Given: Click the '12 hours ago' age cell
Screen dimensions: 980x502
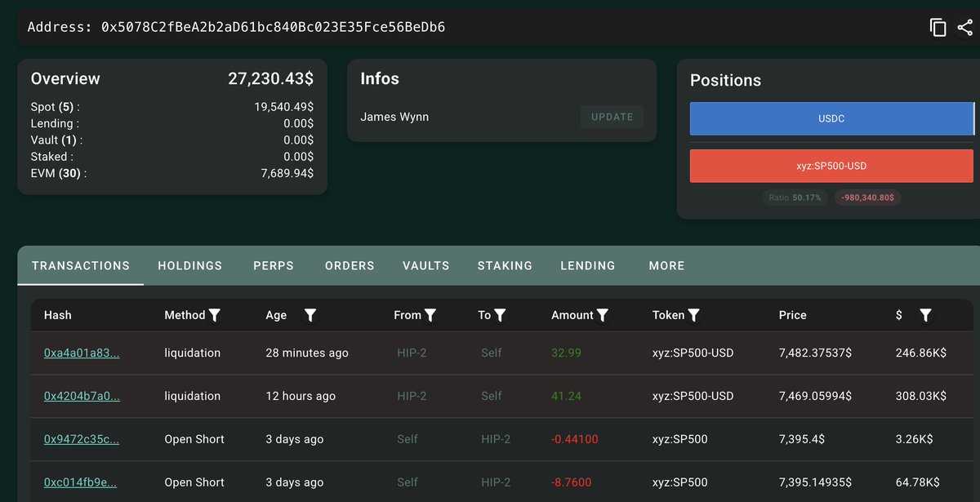Looking at the screenshot, I should [301, 396].
